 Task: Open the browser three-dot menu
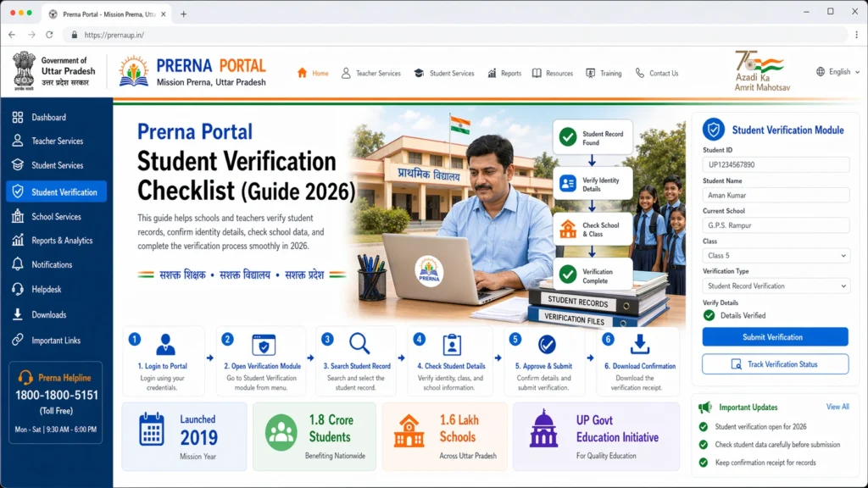(x=856, y=35)
